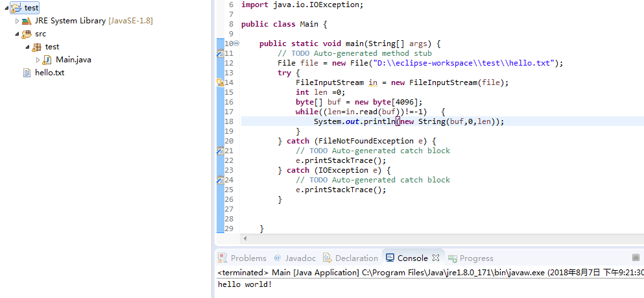The width and height of the screenshot is (644, 298).
Task: Click the 'hello world!' console output
Action: 244,284
